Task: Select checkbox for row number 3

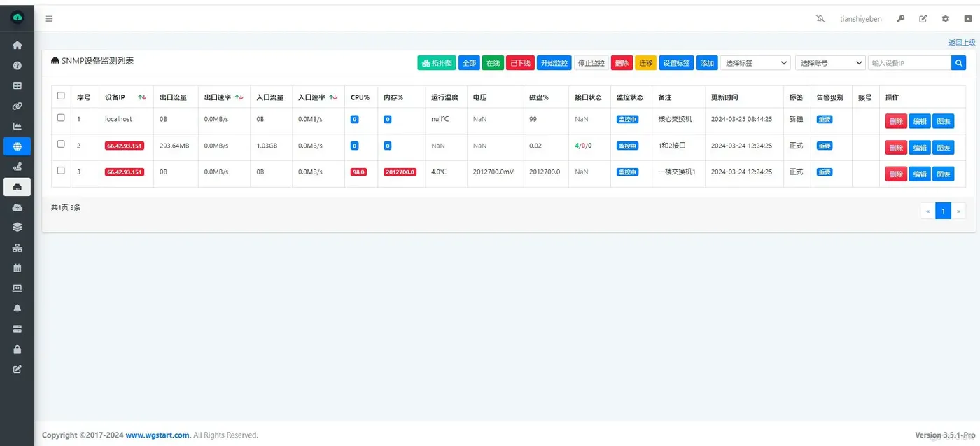Action: click(x=61, y=170)
